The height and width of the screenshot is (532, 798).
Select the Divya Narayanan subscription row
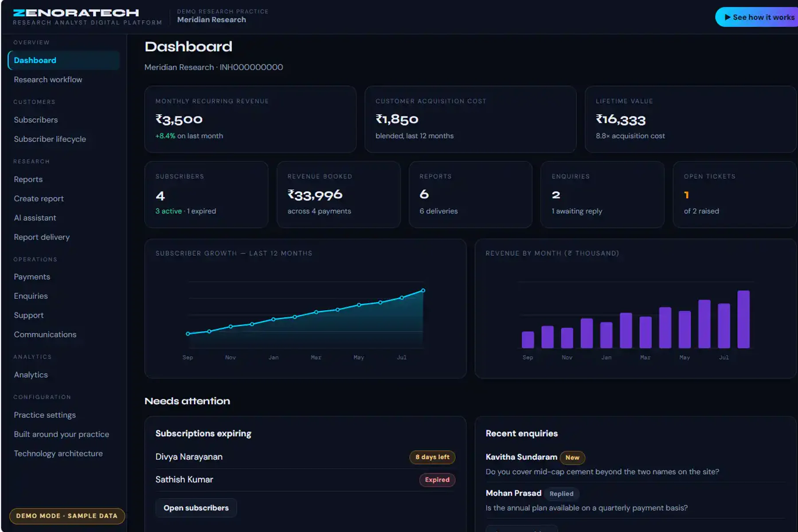[305, 457]
